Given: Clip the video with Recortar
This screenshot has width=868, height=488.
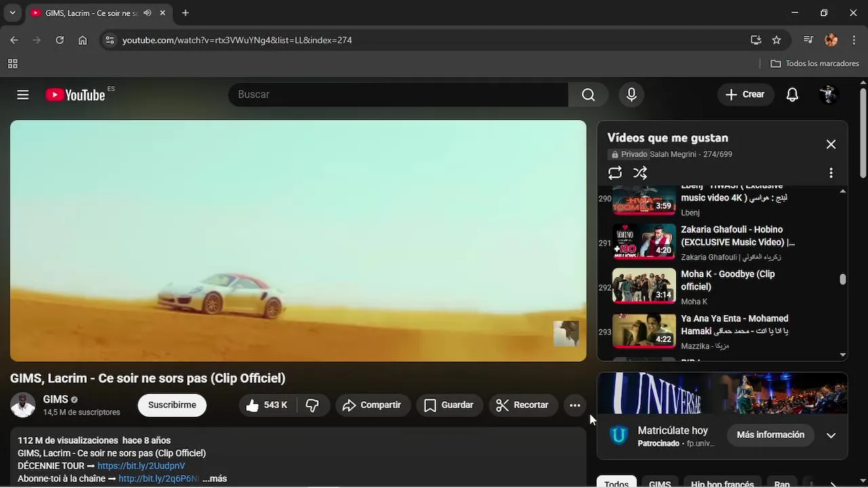Looking at the screenshot, I should pos(523,405).
